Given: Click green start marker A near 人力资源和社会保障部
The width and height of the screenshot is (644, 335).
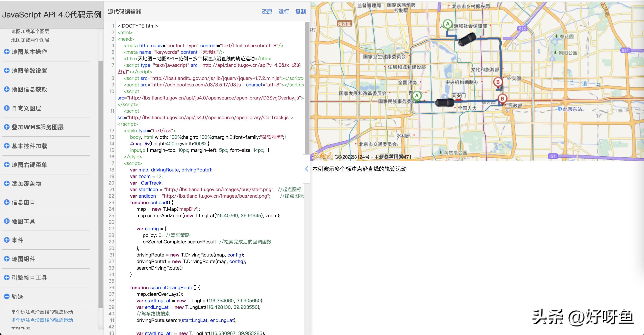Looking at the screenshot, I should 448,25.
